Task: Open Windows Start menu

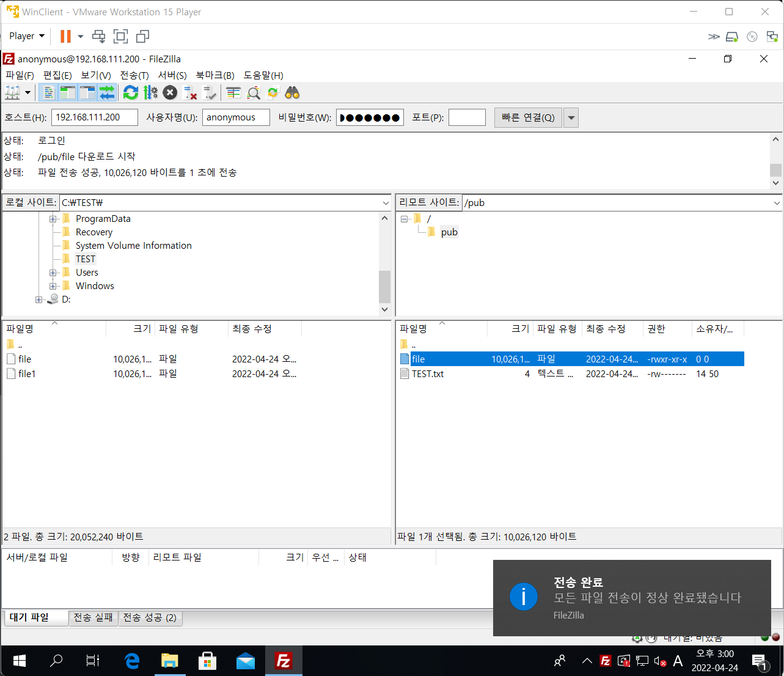Action: point(19,661)
